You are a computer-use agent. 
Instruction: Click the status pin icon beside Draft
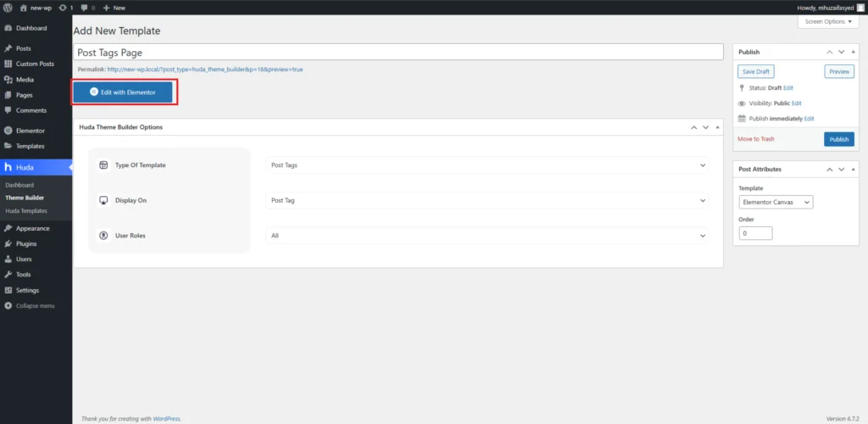tap(742, 88)
